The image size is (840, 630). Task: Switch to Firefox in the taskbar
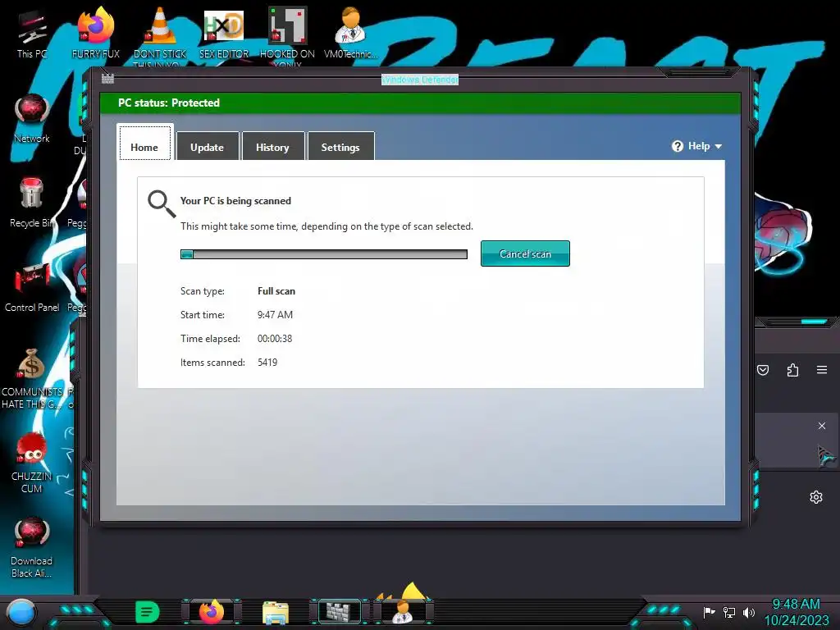coord(212,612)
